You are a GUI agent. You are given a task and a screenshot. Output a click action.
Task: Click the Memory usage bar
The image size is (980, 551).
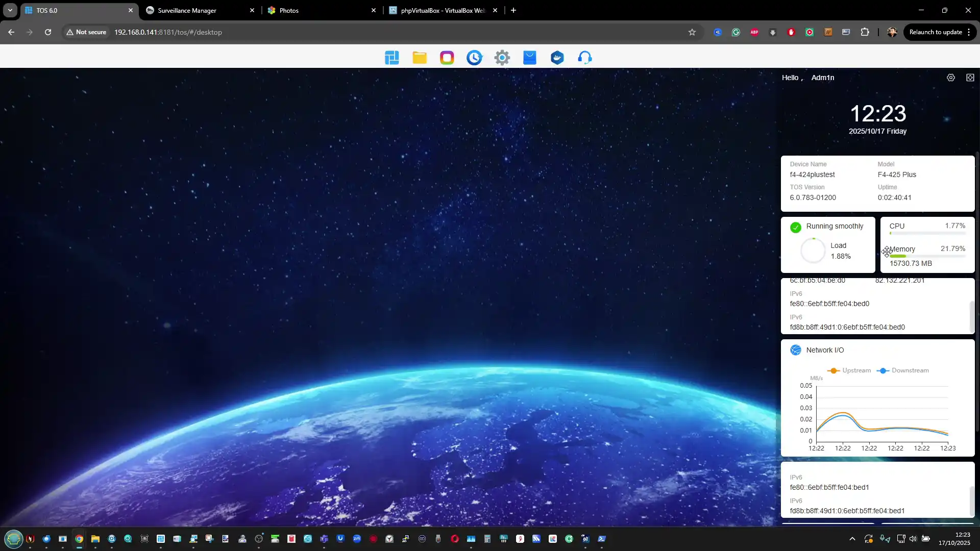pyautogui.click(x=927, y=256)
